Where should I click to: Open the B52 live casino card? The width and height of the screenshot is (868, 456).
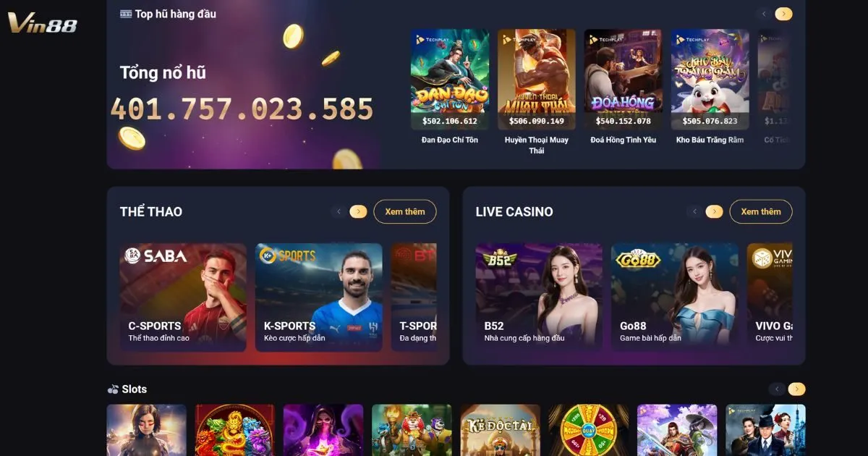539,297
